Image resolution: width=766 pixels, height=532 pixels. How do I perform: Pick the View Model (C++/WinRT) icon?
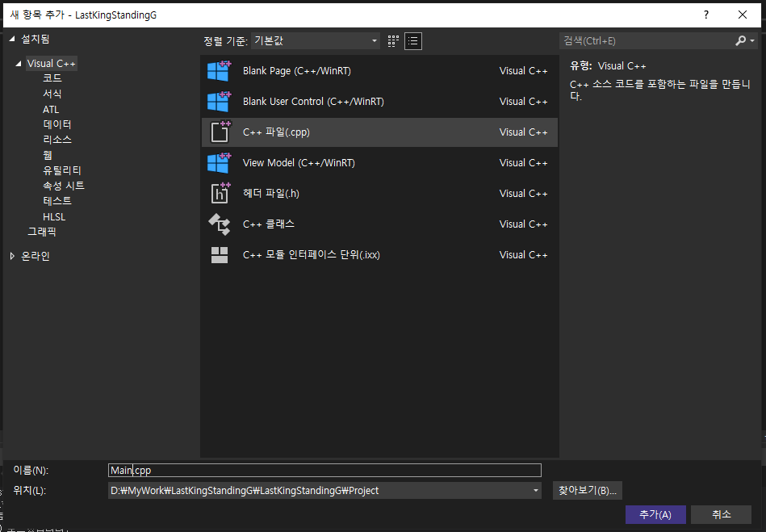[220, 163]
